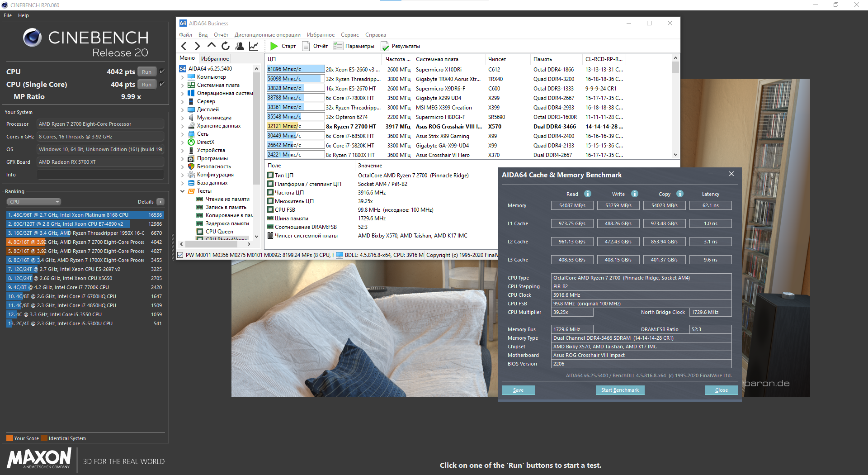Show info for Read column
Image resolution: width=868 pixels, height=475 pixels.
[x=588, y=194]
